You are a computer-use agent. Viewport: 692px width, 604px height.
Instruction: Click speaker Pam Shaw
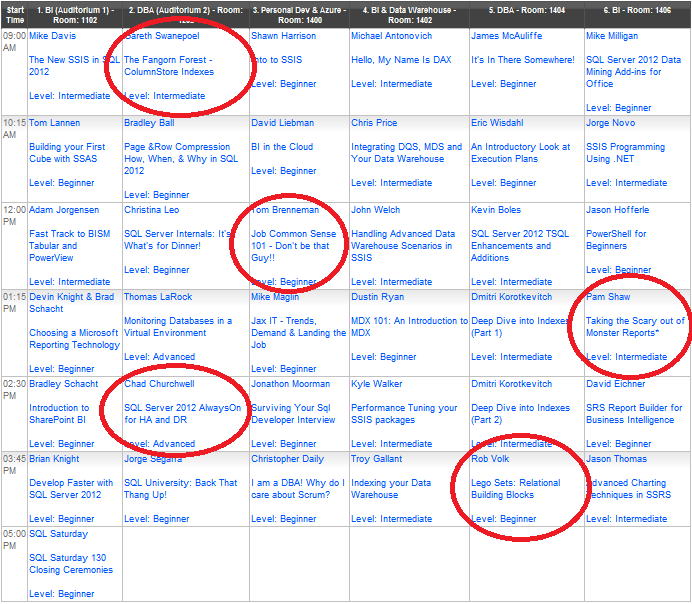click(608, 296)
